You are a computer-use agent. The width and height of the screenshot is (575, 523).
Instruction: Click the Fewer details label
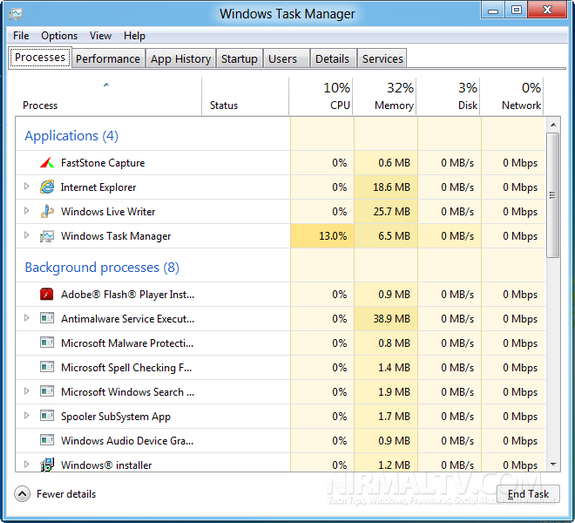coord(66,494)
